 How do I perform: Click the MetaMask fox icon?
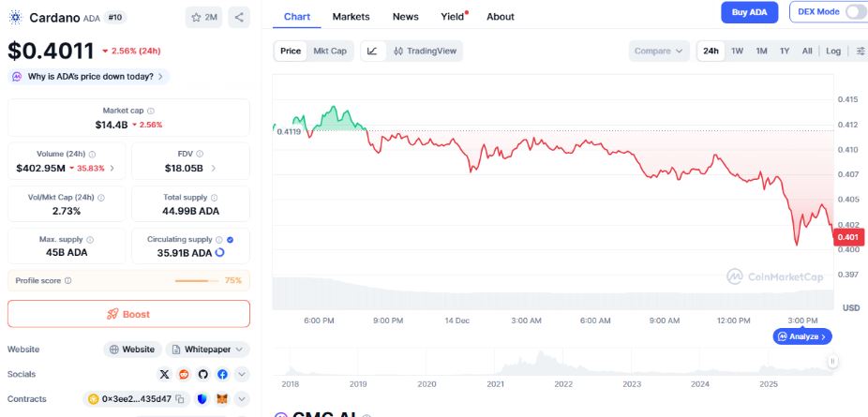click(222, 399)
